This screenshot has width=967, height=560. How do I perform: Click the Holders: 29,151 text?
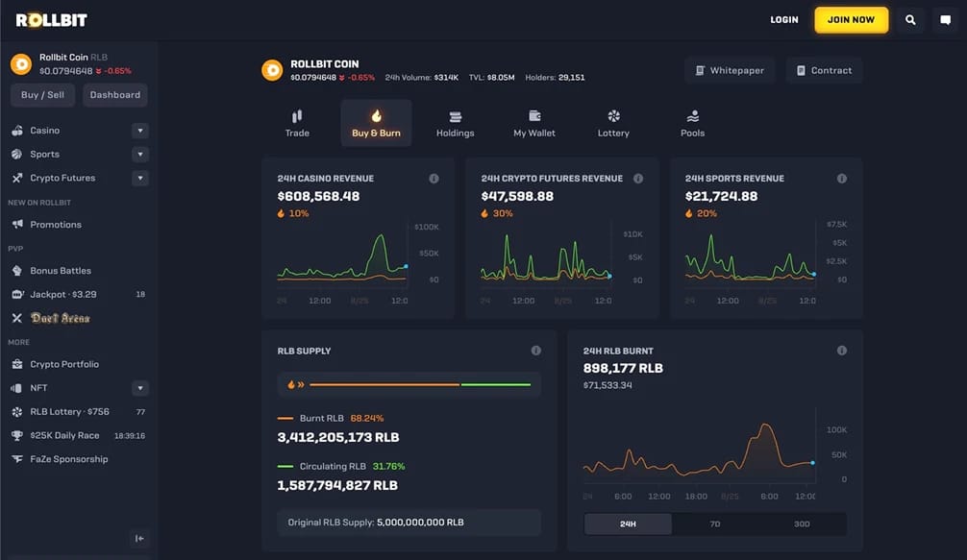[x=555, y=78]
